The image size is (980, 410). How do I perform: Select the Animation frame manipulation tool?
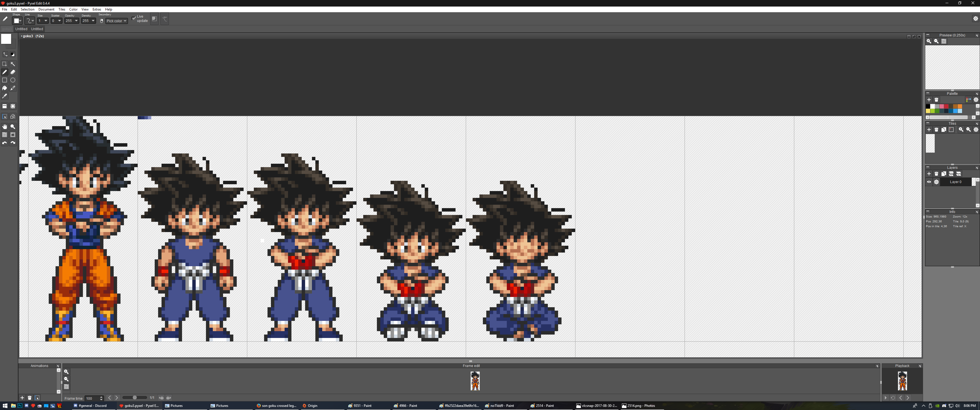click(x=13, y=116)
